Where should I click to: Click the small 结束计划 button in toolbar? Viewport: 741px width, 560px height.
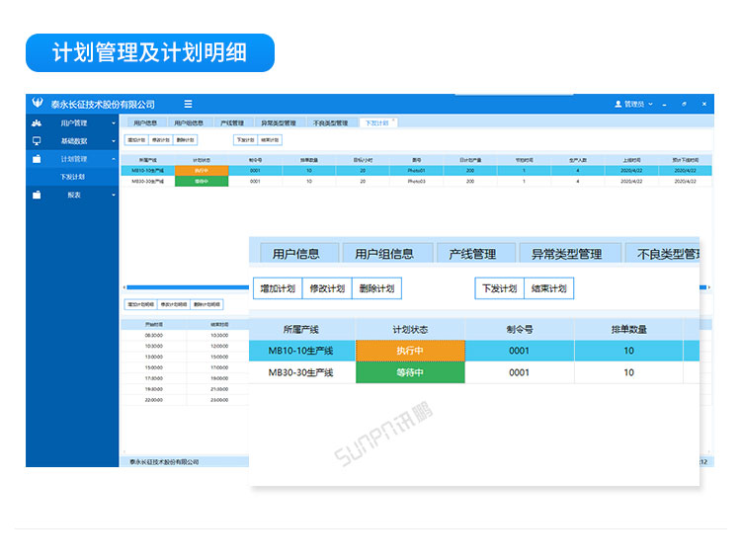(269, 140)
